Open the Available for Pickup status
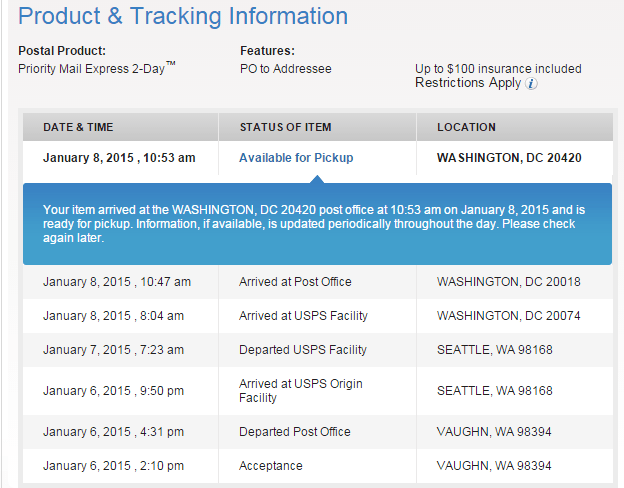Viewport: 624px width, 488px height. coord(296,158)
